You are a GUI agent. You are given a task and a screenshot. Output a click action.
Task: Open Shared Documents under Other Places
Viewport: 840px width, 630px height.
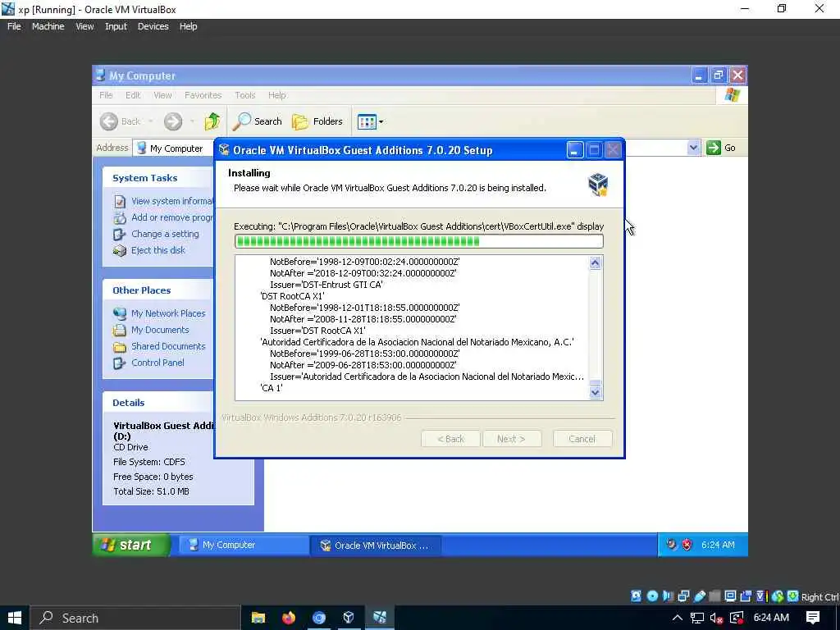click(x=168, y=346)
